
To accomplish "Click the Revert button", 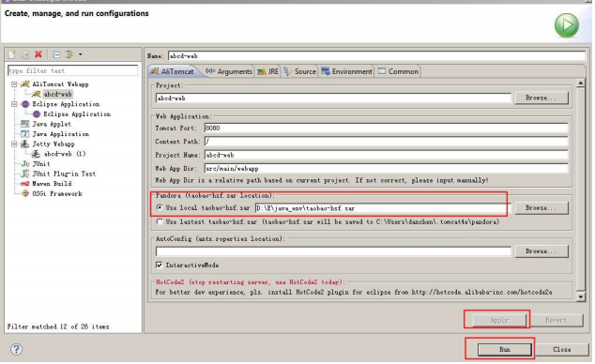I will 556,321.
